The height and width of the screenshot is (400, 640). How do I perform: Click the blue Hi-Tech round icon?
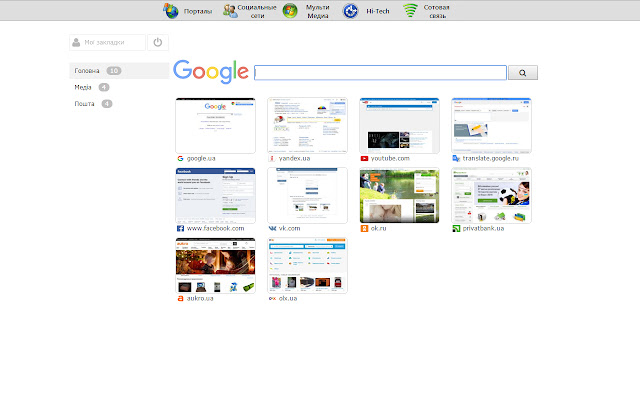click(x=350, y=11)
